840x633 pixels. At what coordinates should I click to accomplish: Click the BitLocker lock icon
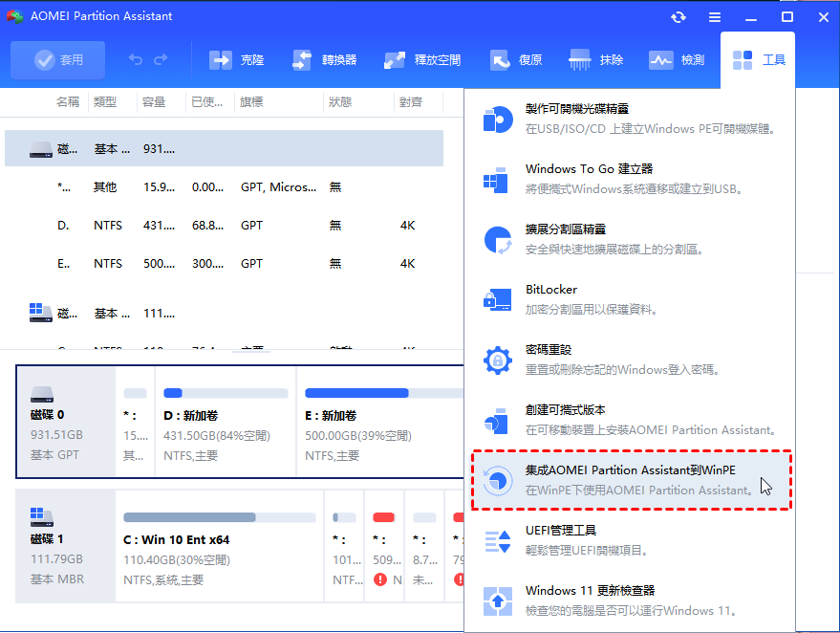[497, 299]
